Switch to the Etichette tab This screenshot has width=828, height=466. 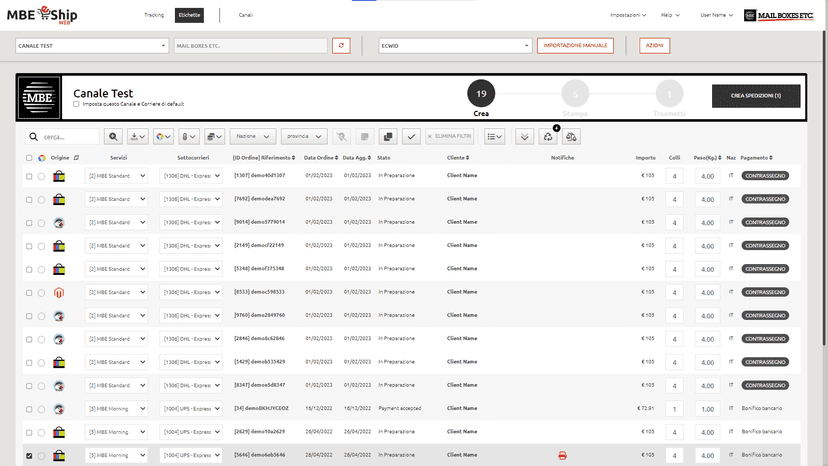(x=190, y=15)
